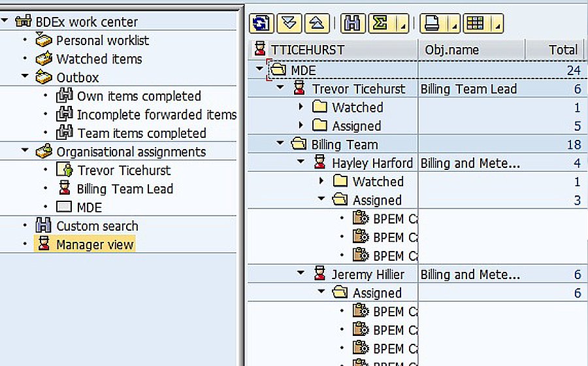
Task: Select the MDE folder row in the manager tree
Action: [x=303, y=70]
